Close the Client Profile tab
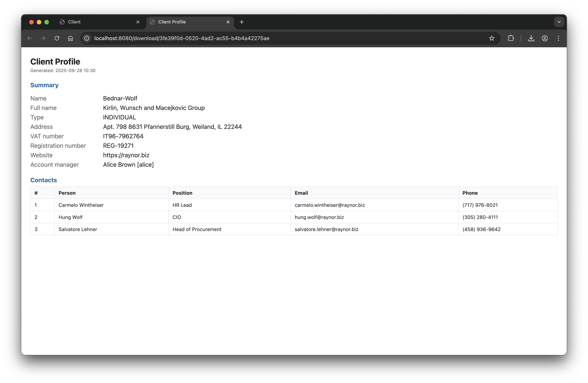Image resolution: width=588 pixels, height=383 pixels. click(228, 22)
